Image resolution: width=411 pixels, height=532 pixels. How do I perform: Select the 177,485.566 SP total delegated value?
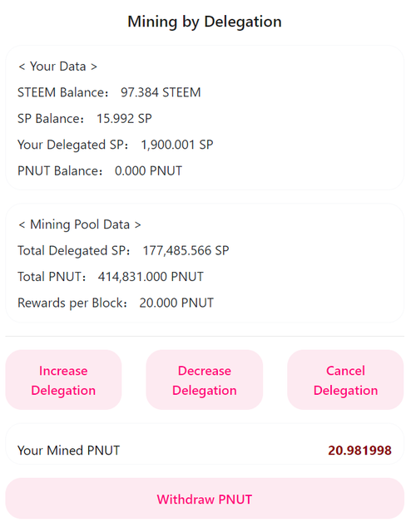coord(186,250)
